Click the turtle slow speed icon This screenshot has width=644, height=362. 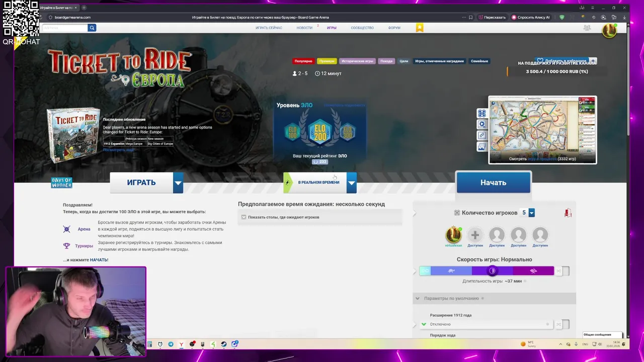coord(451,271)
